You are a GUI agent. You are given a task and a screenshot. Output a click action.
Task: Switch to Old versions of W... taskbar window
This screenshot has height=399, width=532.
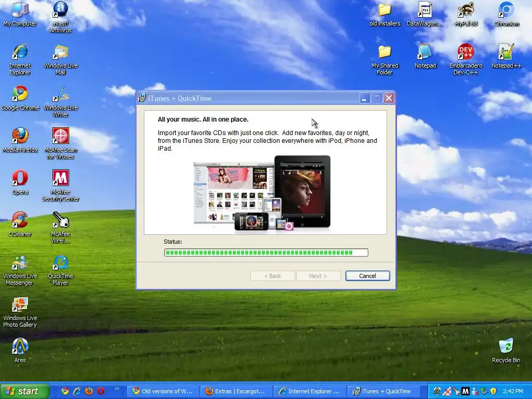coord(163,391)
